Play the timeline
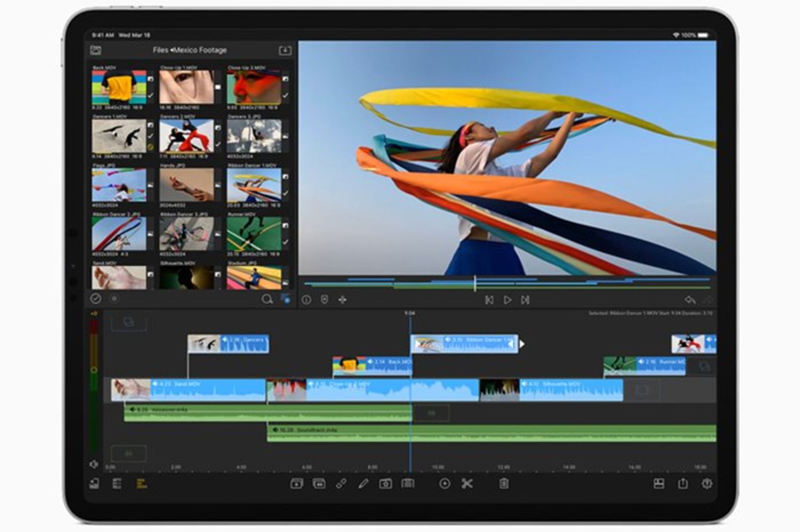Image resolution: width=800 pixels, height=532 pixels. [x=508, y=299]
